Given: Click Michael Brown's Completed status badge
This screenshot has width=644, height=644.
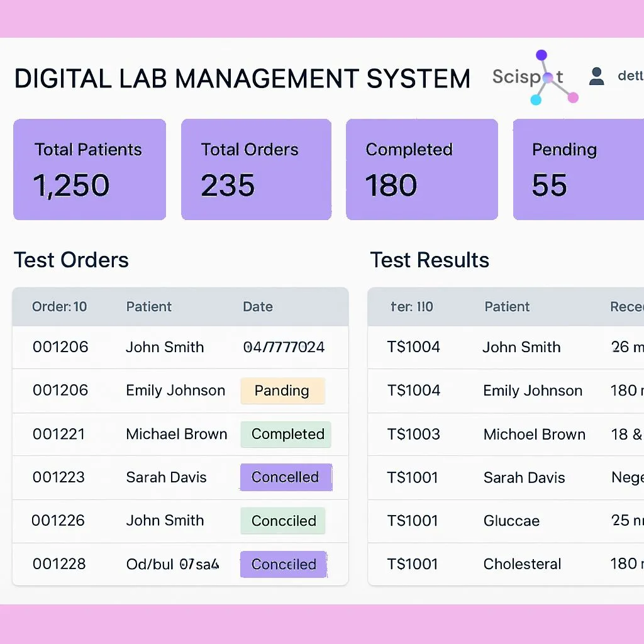Looking at the screenshot, I should 286,434.
